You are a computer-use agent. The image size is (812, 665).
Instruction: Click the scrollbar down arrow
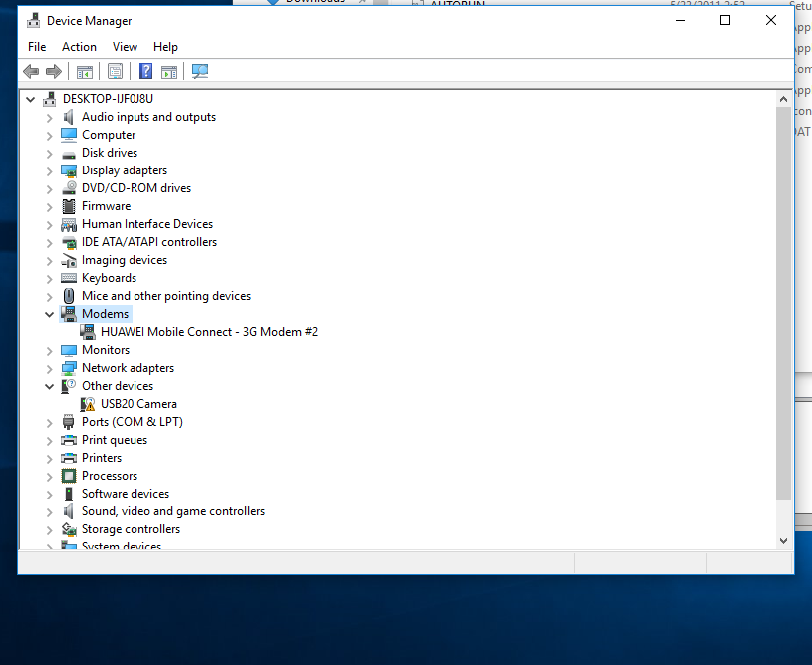[783, 540]
